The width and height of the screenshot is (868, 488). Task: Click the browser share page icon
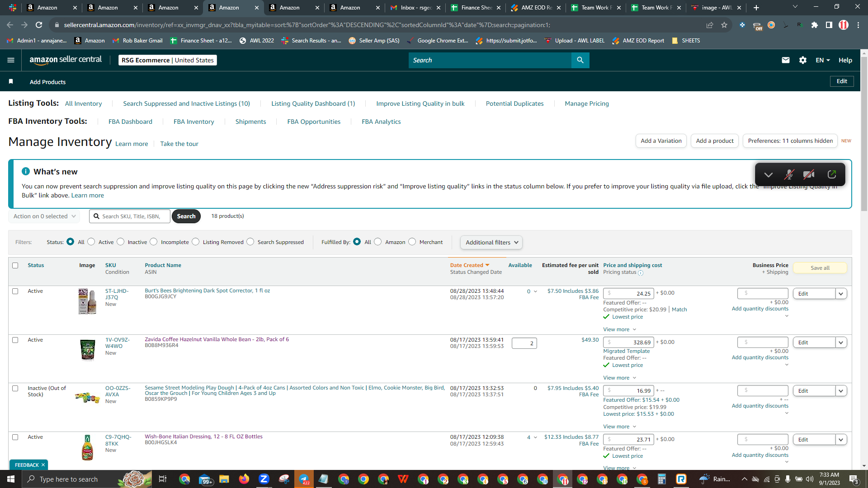click(x=710, y=25)
